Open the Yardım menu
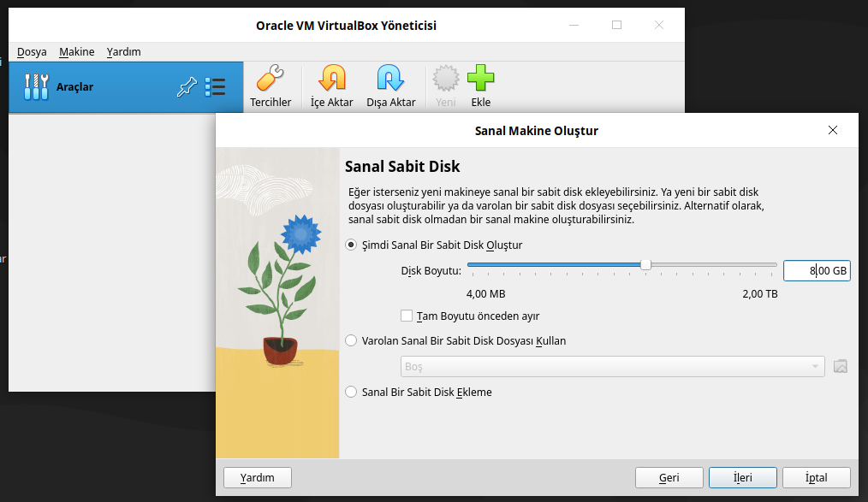Image resolution: width=868 pixels, height=502 pixels. pyautogui.click(x=123, y=52)
